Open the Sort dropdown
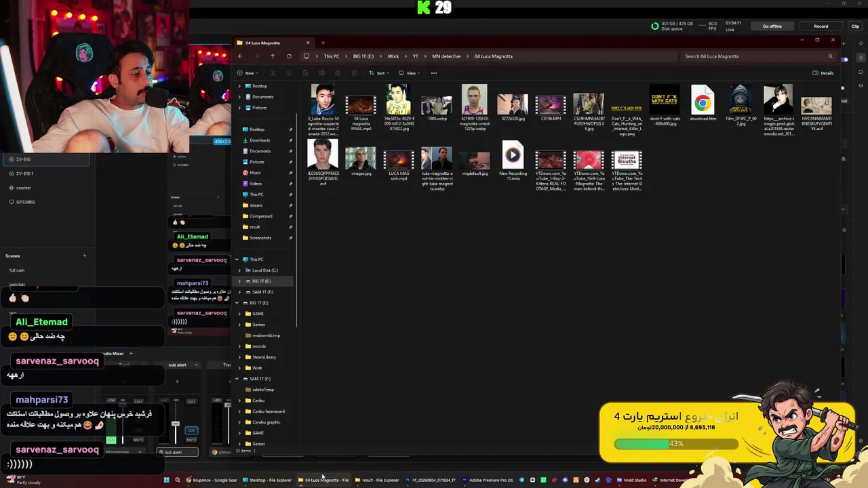 point(380,73)
